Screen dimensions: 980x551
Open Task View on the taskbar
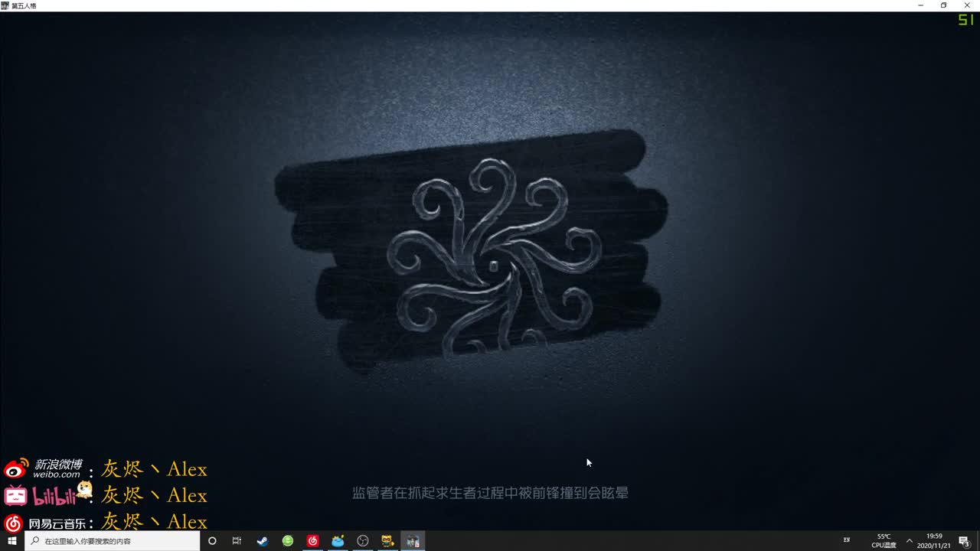[237, 540]
